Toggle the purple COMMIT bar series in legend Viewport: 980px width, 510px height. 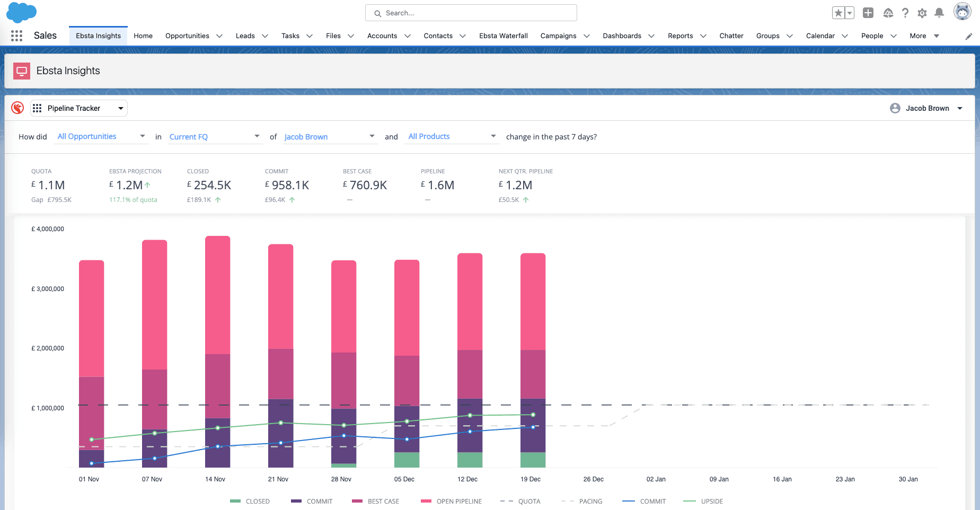pyautogui.click(x=312, y=502)
